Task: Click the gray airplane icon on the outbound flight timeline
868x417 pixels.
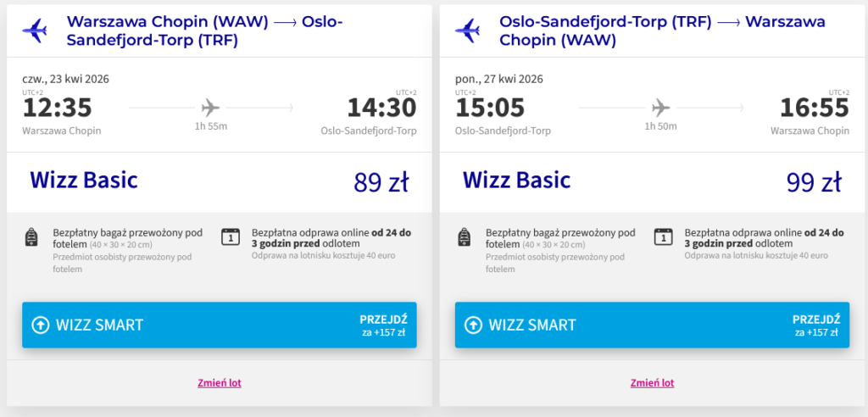Action: tap(210, 108)
